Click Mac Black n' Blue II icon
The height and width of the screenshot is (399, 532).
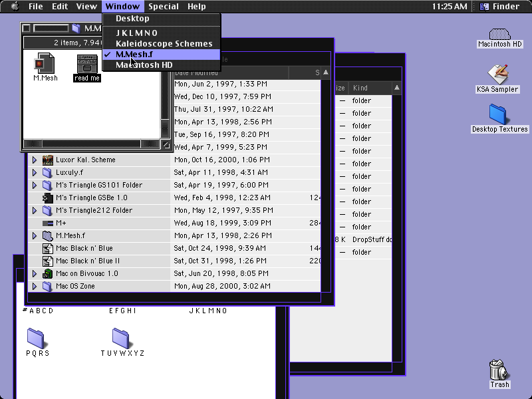(x=47, y=261)
